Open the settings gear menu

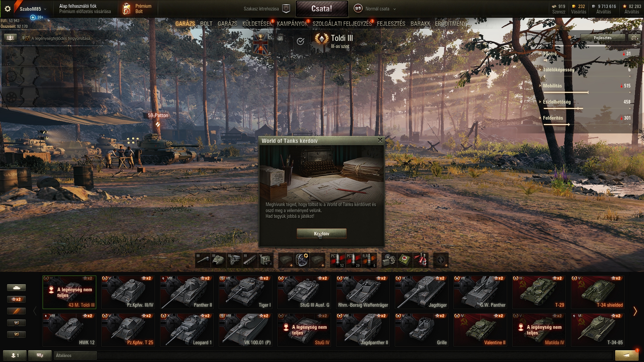point(7,9)
